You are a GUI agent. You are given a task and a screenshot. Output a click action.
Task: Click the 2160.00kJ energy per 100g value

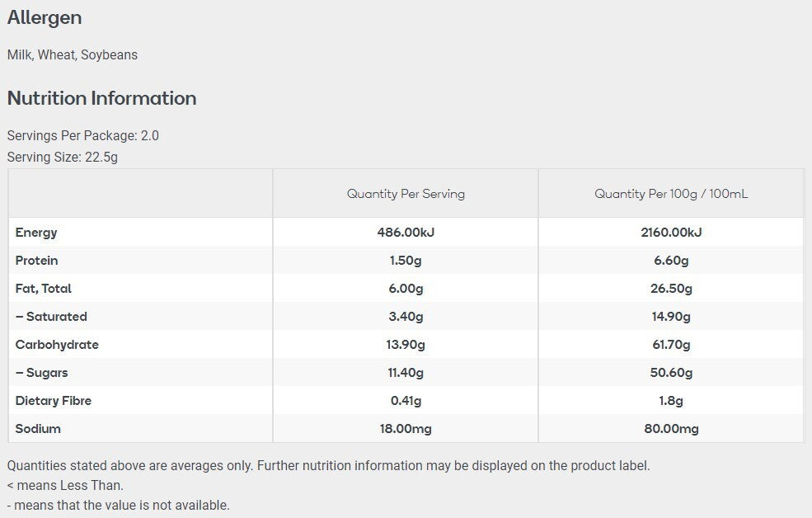[x=671, y=232]
